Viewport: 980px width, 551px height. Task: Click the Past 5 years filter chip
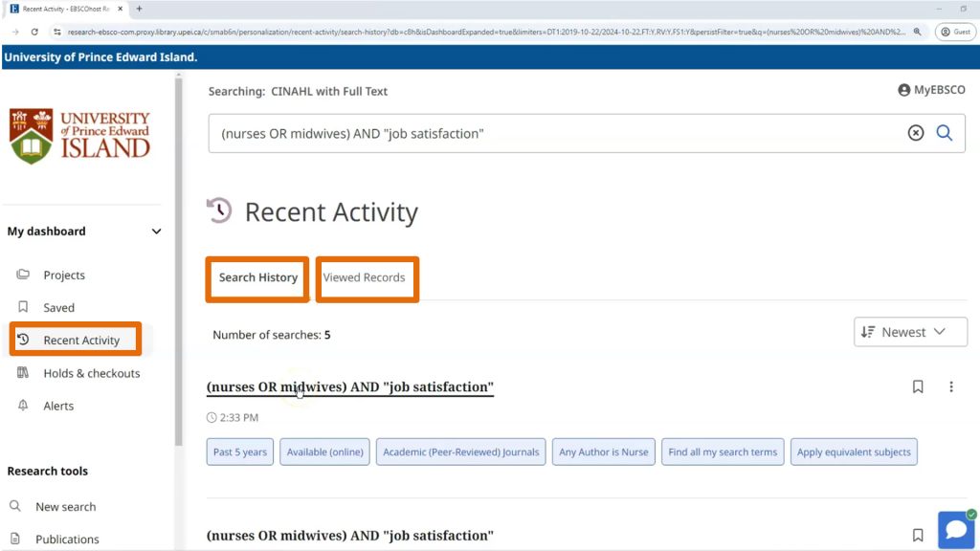point(240,452)
